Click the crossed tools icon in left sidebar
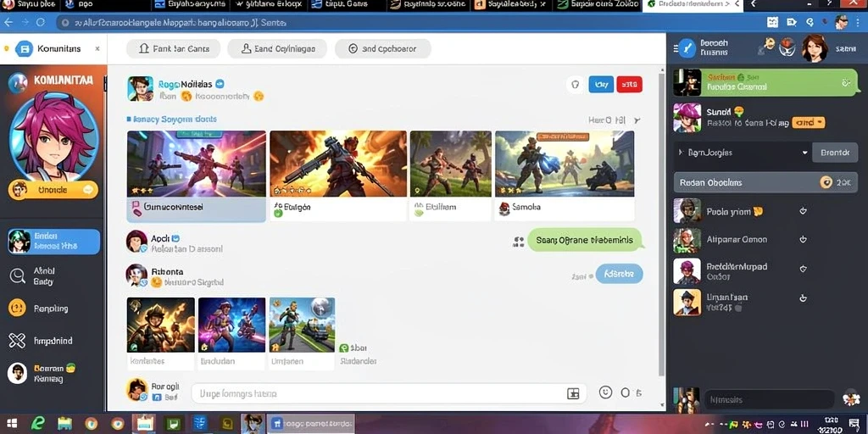Viewport: 868px width, 434px height. [17, 341]
